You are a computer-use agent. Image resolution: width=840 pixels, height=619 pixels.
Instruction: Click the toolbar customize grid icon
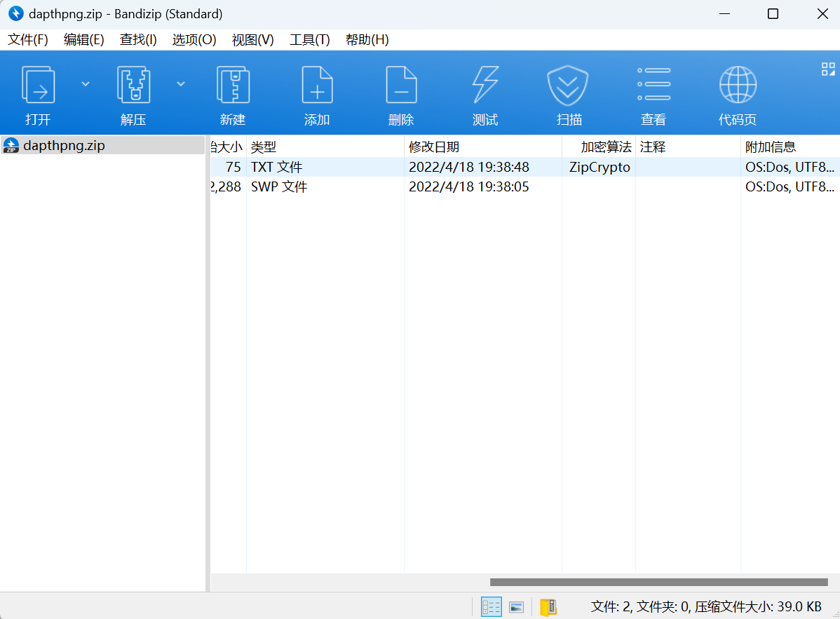click(828, 69)
